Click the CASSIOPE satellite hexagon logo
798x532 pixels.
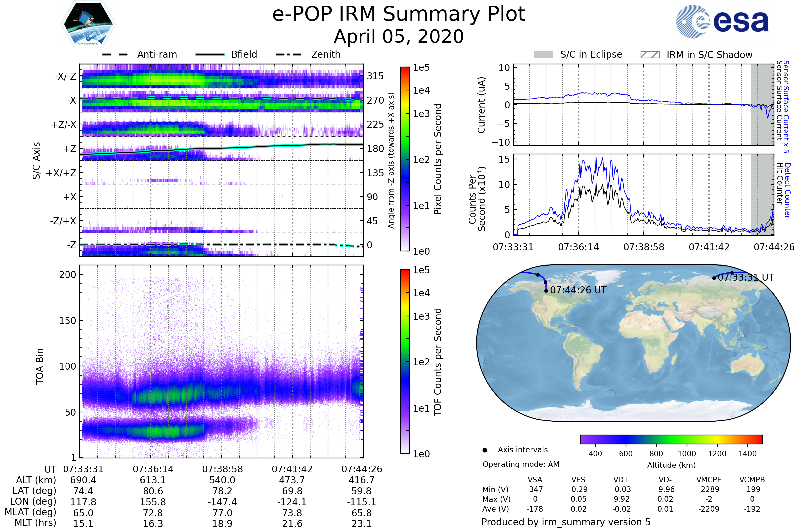[x=88, y=24]
